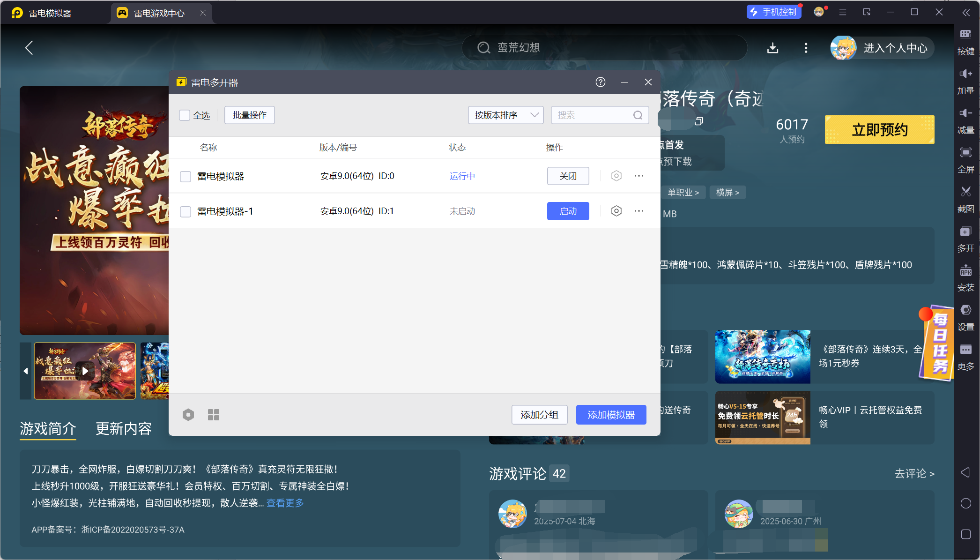Tick the checkbox for 雷电模拟器-1
The width and height of the screenshot is (980, 560).
pyautogui.click(x=186, y=211)
